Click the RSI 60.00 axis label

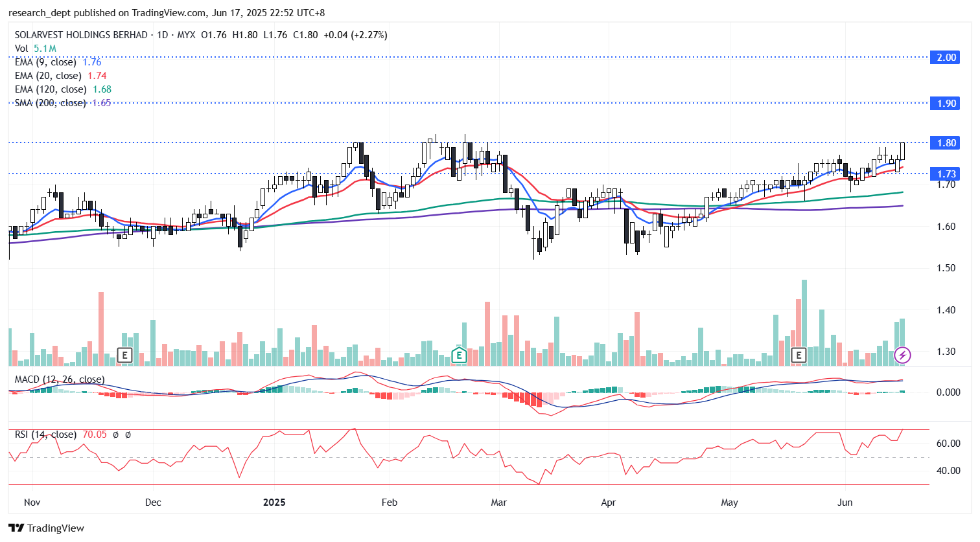tap(949, 444)
